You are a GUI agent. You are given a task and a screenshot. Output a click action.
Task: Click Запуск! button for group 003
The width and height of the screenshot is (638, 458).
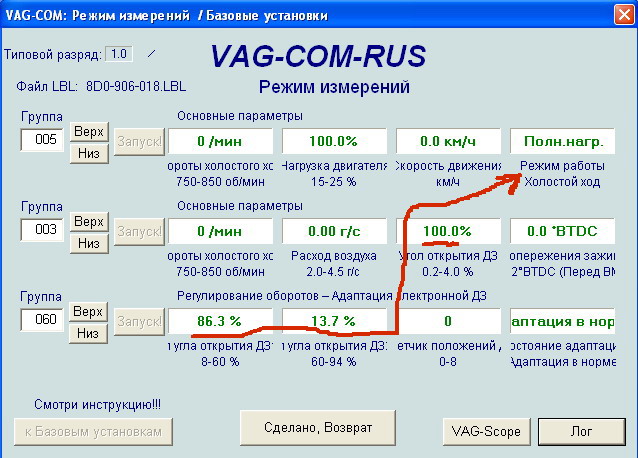139,231
